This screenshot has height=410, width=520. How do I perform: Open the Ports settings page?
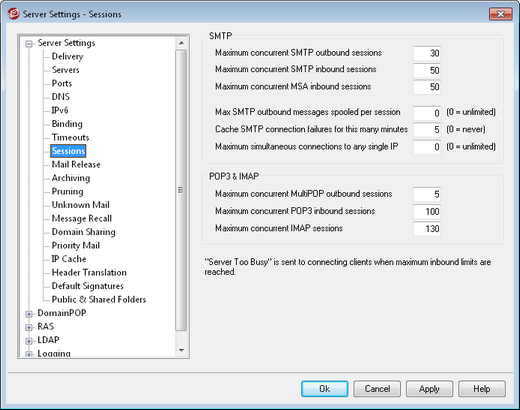pos(62,83)
